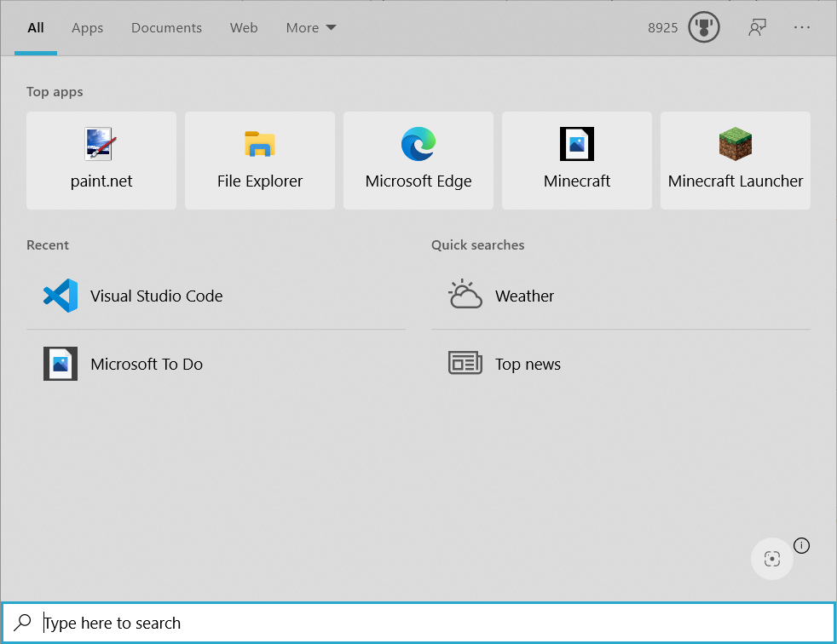The width and height of the screenshot is (837, 644).
Task: Click the feedback person icon
Action: [x=757, y=27]
